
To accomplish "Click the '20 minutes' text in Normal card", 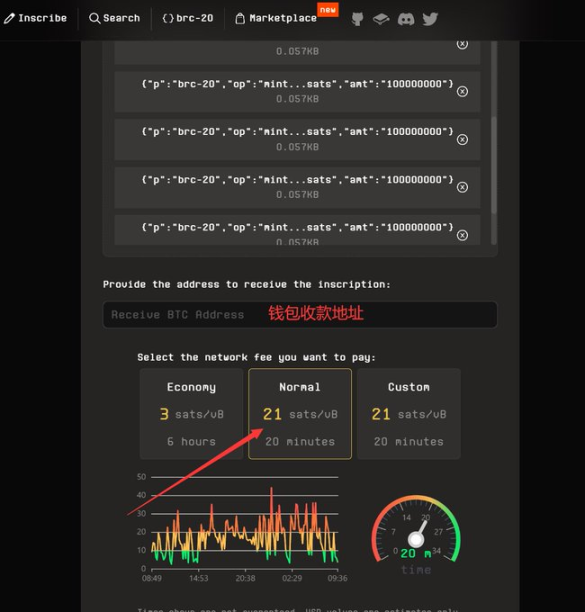I will click(x=300, y=441).
